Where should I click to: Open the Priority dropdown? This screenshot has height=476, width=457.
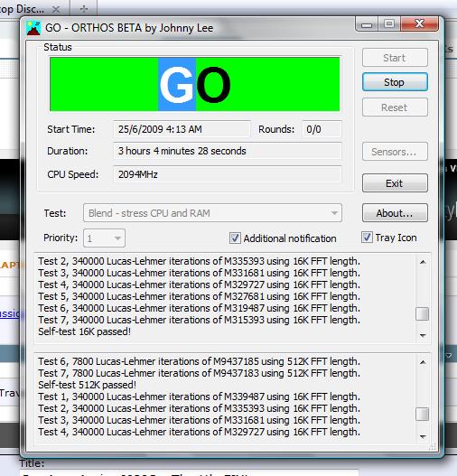click(104, 238)
